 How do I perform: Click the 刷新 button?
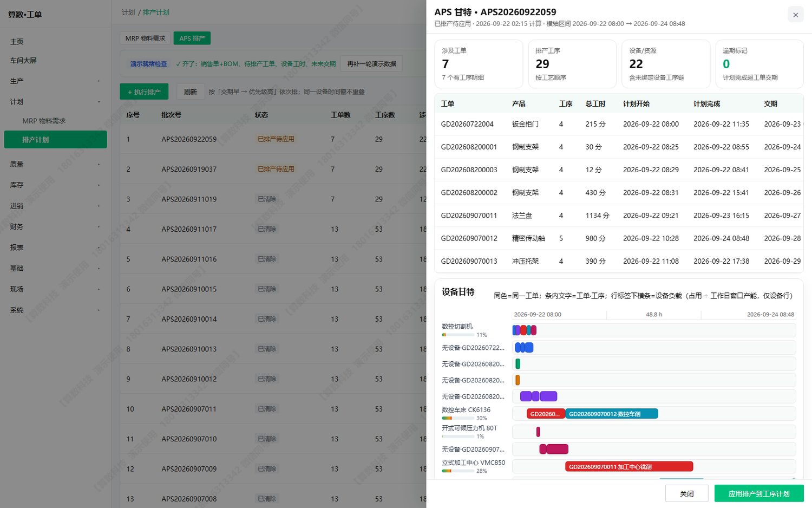[191, 92]
